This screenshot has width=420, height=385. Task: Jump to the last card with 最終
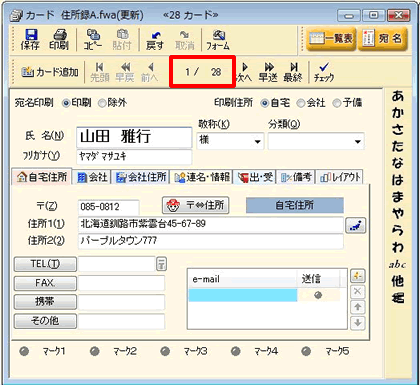(293, 72)
